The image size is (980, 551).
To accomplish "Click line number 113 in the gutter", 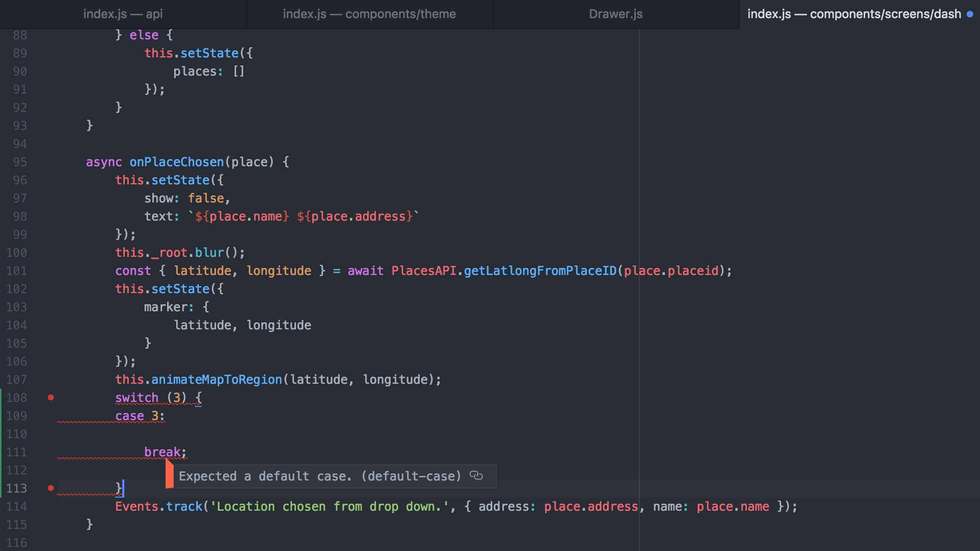I will point(17,489).
